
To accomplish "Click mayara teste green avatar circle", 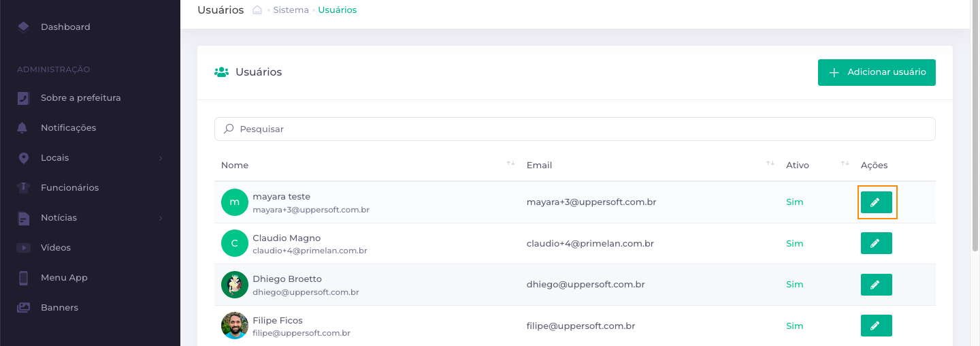I will (235, 202).
